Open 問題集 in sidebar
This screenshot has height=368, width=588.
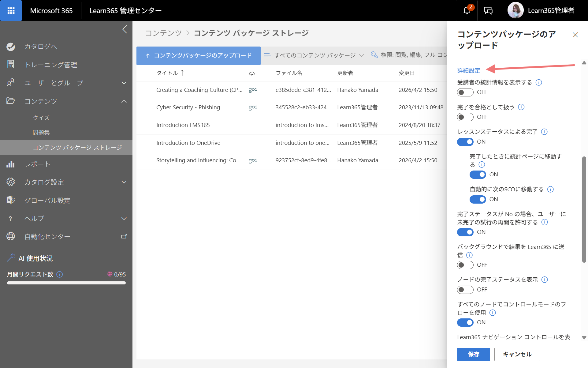click(x=41, y=133)
